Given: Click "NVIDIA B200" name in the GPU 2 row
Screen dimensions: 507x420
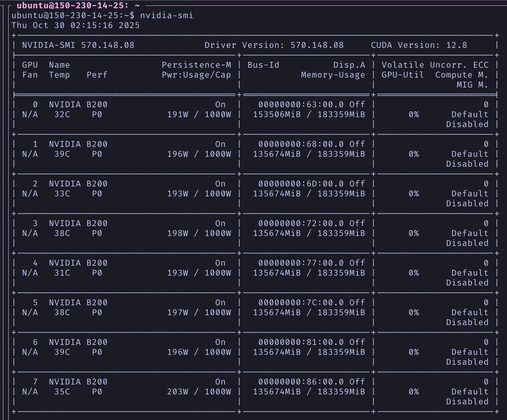Looking at the screenshot, I should point(78,184).
